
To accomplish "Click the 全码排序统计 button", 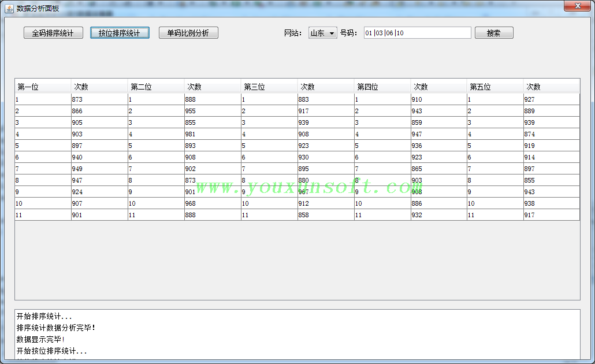I will (53, 33).
